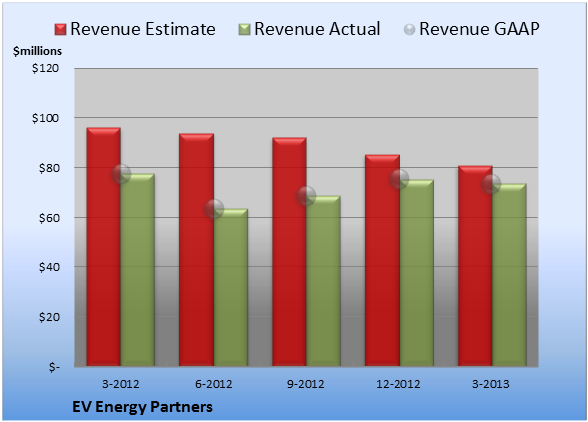This screenshot has width=588, height=422.
Task: Click the '$100' y-axis value
Action: (x=45, y=118)
